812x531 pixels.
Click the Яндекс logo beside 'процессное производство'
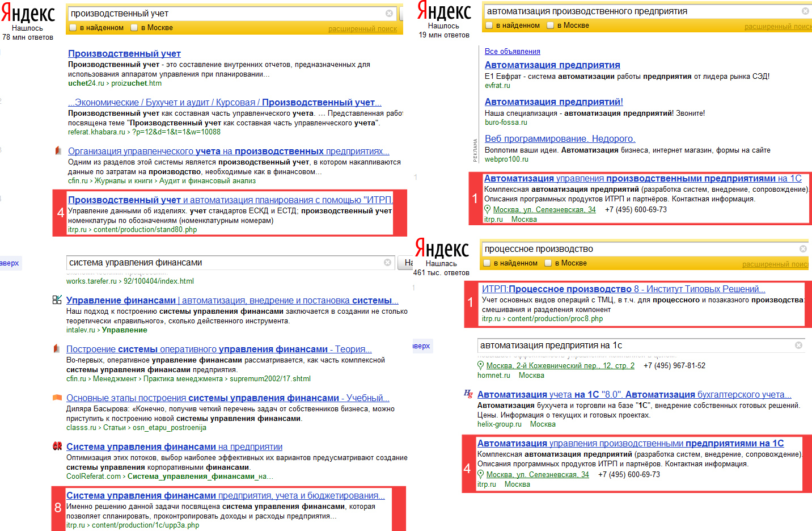(x=442, y=248)
